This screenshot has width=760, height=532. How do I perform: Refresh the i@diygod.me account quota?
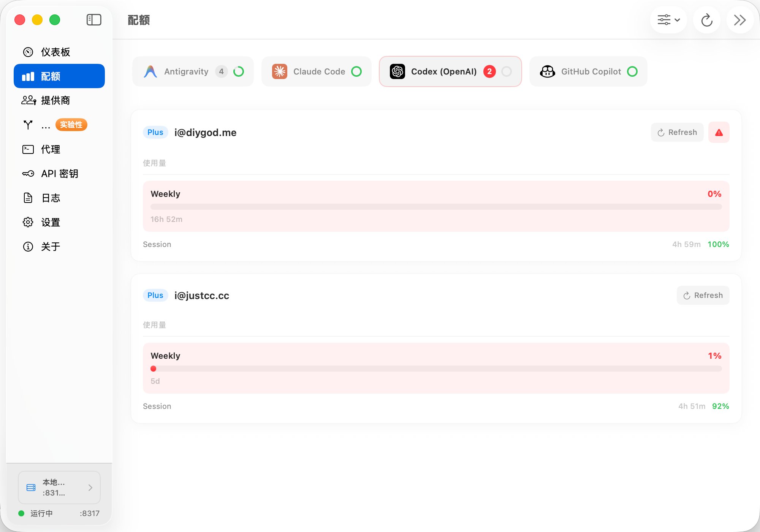pyautogui.click(x=677, y=133)
